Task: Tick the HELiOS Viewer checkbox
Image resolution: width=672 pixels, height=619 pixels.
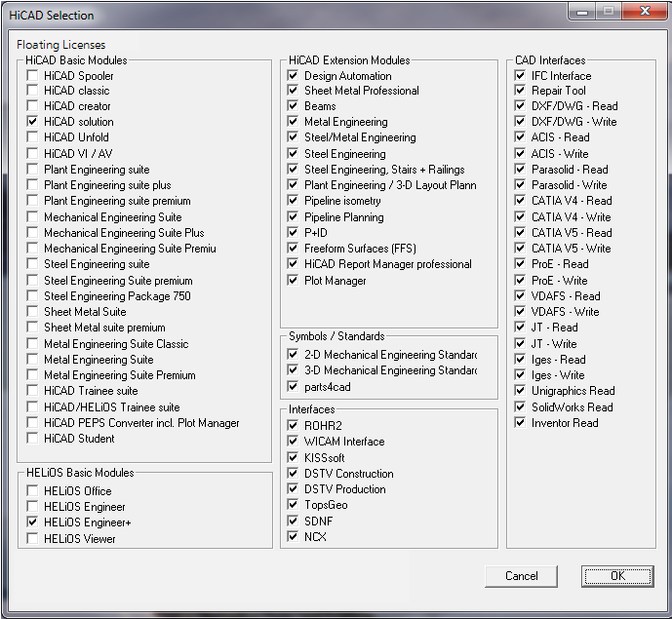Action: [x=32, y=538]
